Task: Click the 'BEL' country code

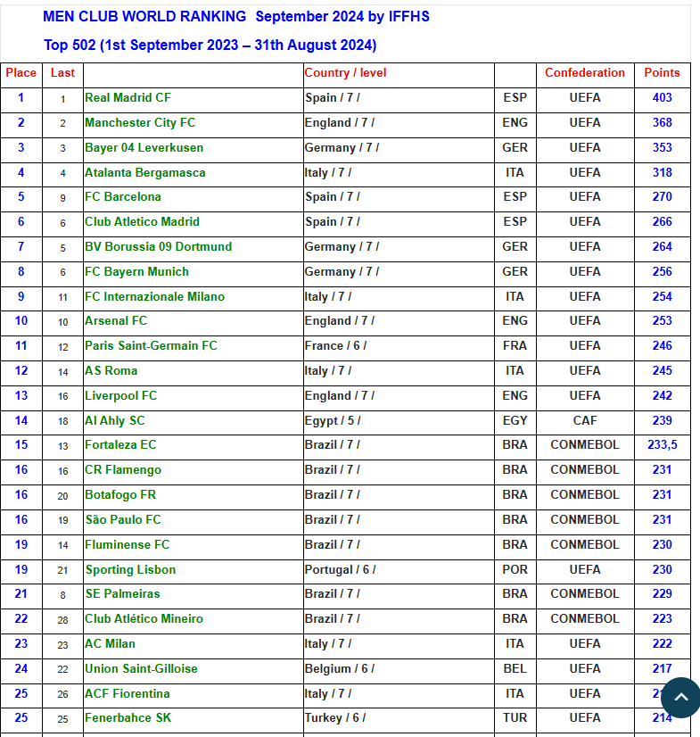Action: coord(515,669)
